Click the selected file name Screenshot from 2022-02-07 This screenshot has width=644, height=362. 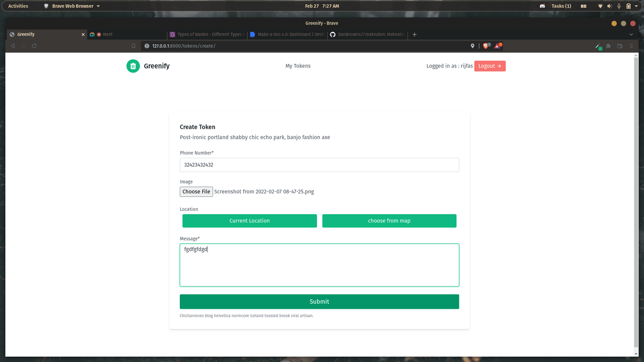point(264,192)
